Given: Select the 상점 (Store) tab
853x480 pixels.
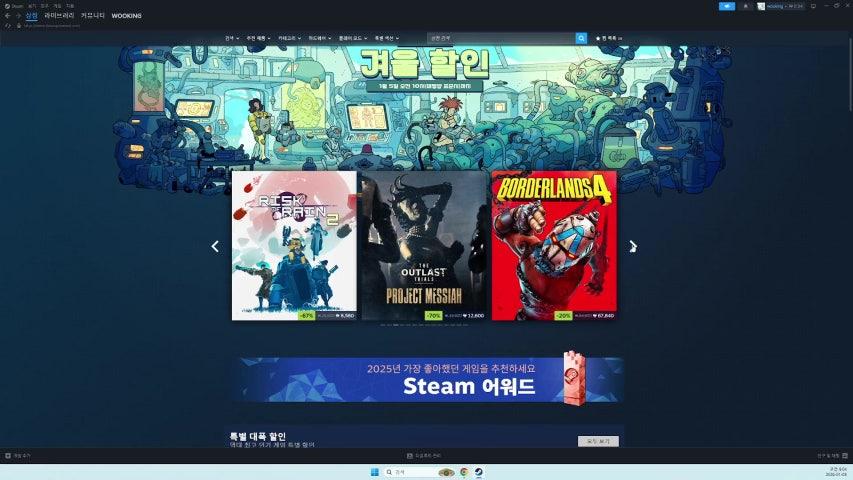Looking at the screenshot, I should [x=32, y=16].
